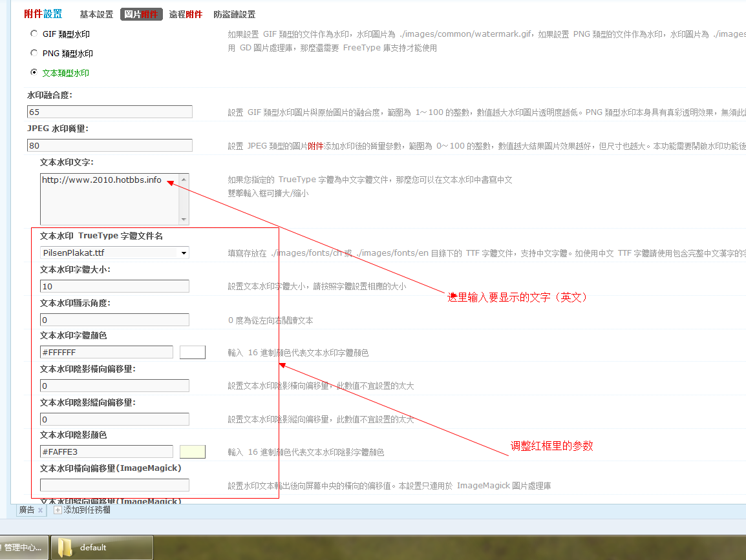Image resolution: width=746 pixels, height=560 pixels.
Task: Click the 文本水印顯示角度 input field
Action: click(x=114, y=320)
